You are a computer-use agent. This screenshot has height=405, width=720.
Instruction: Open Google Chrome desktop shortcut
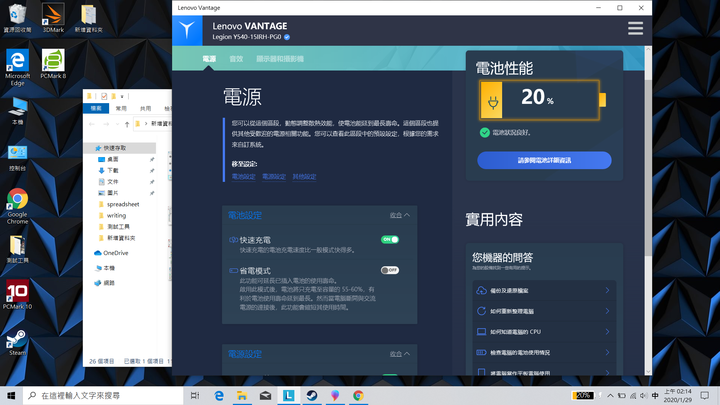17,206
